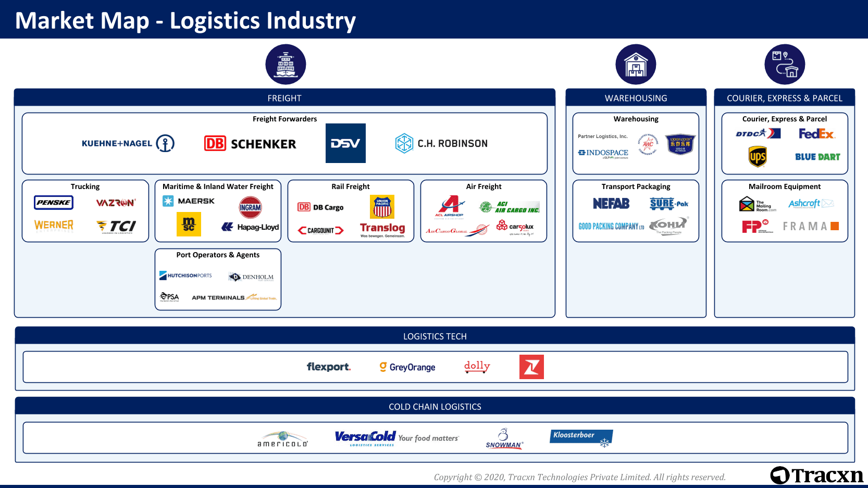Click the Tracxn copyright notice text
Viewport: 868px width, 488px height.
pos(579,477)
